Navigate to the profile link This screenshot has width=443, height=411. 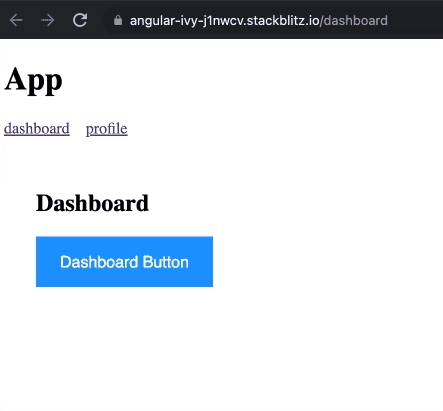[x=107, y=129]
